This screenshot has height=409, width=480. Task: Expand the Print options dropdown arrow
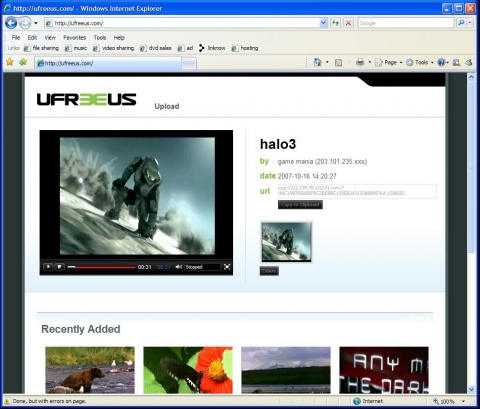(x=370, y=62)
